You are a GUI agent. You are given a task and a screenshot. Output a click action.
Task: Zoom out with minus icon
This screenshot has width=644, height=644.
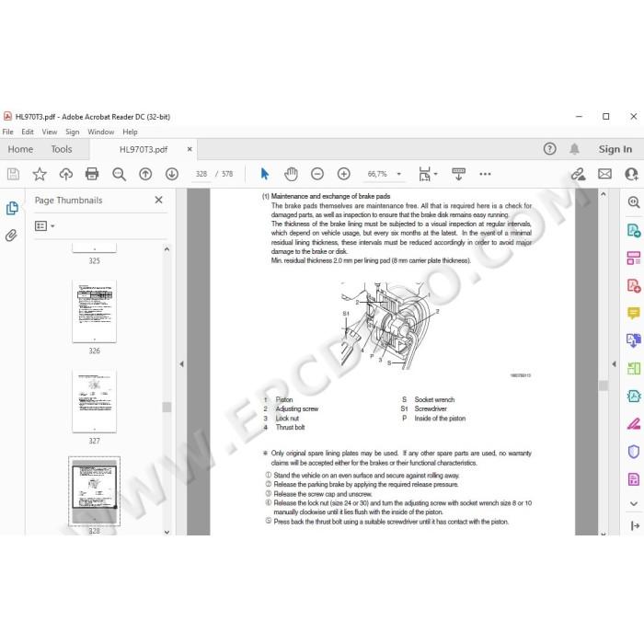pyautogui.click(x=317, y=174)
